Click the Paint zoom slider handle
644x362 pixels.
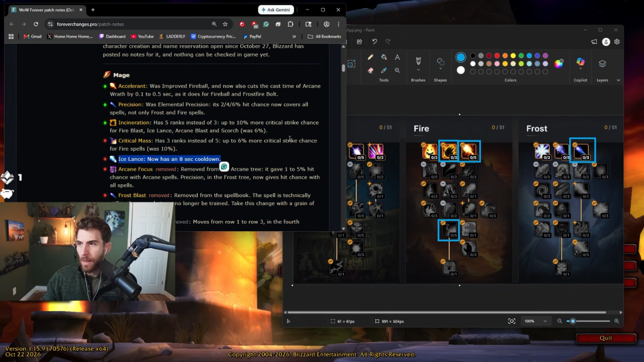(x=573, y=321)
